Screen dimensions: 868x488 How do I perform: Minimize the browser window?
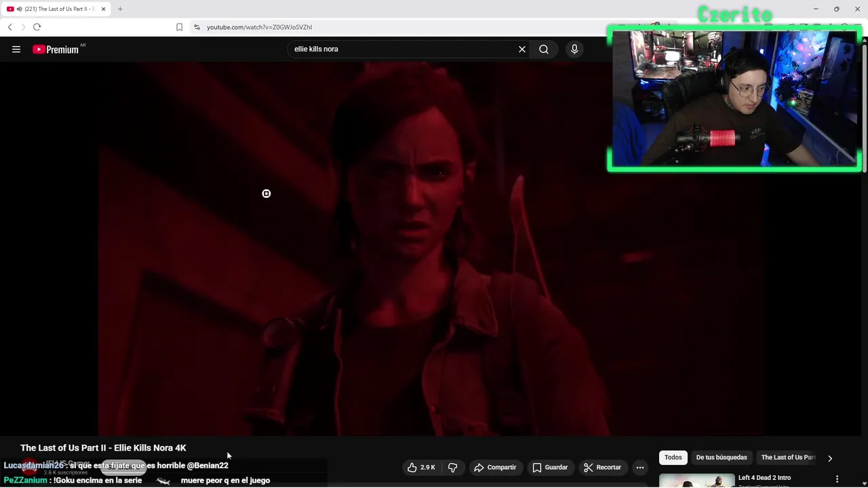pos(816,9)
